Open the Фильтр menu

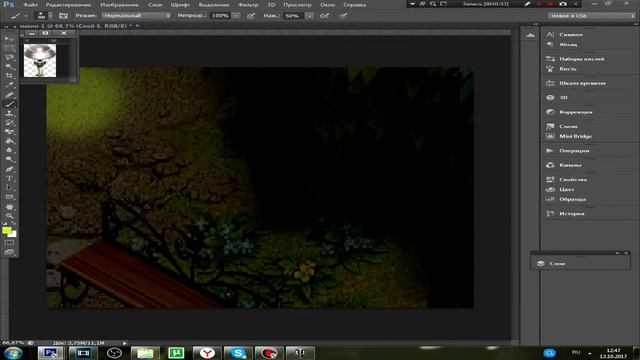pos(249,4)
